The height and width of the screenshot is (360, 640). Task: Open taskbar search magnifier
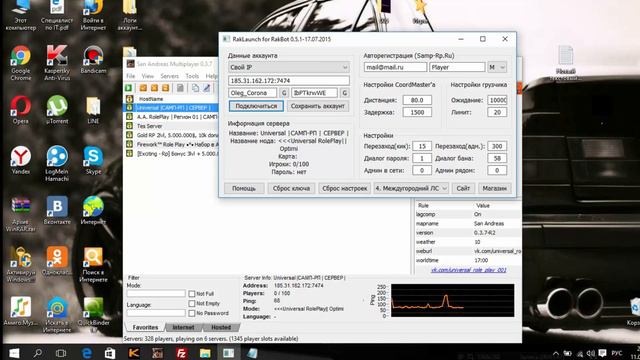point(38,353)
